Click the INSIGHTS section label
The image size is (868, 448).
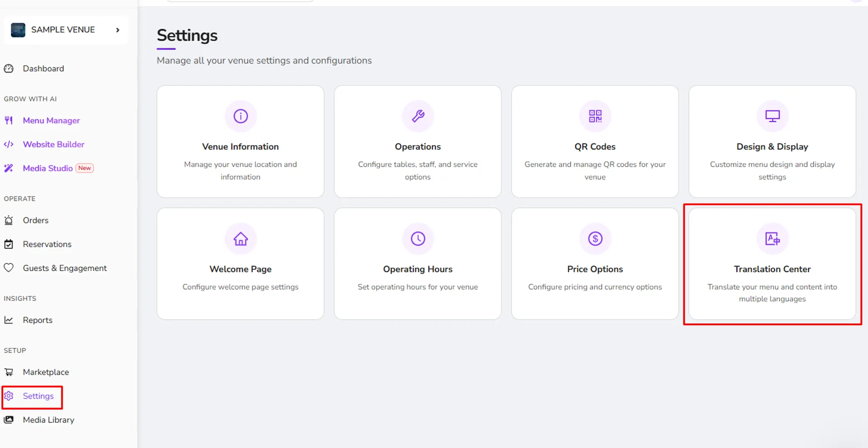(20, 299)
